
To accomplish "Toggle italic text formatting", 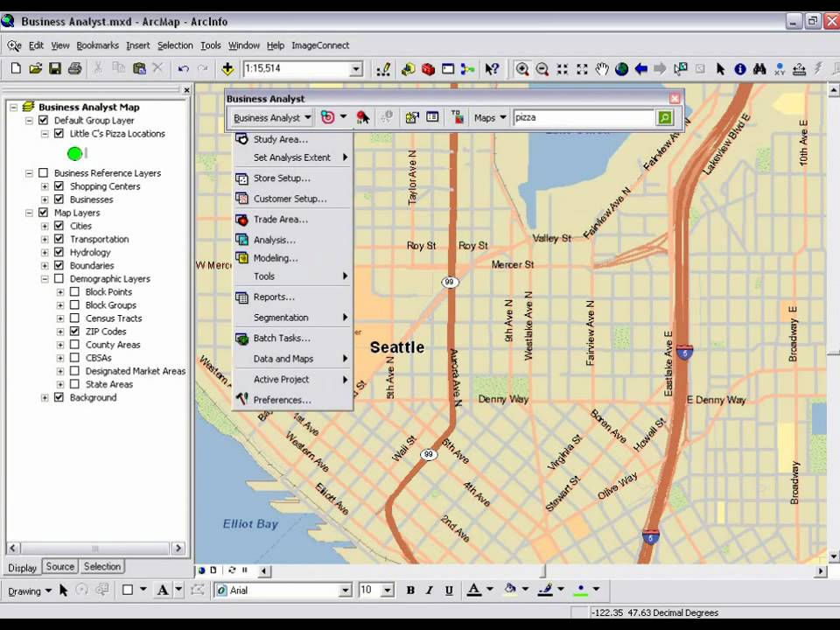I will (x=429, y=591).
